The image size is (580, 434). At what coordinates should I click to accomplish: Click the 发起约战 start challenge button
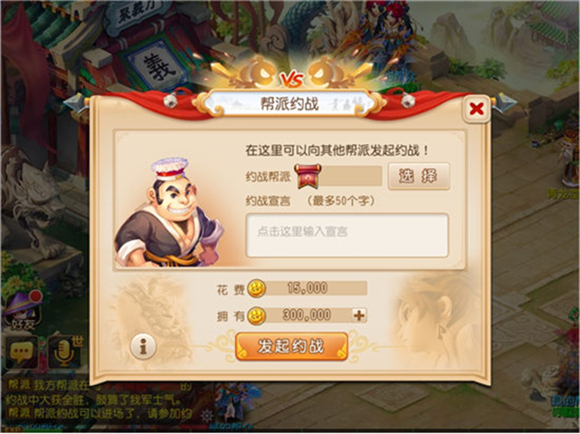pos(292,346)
